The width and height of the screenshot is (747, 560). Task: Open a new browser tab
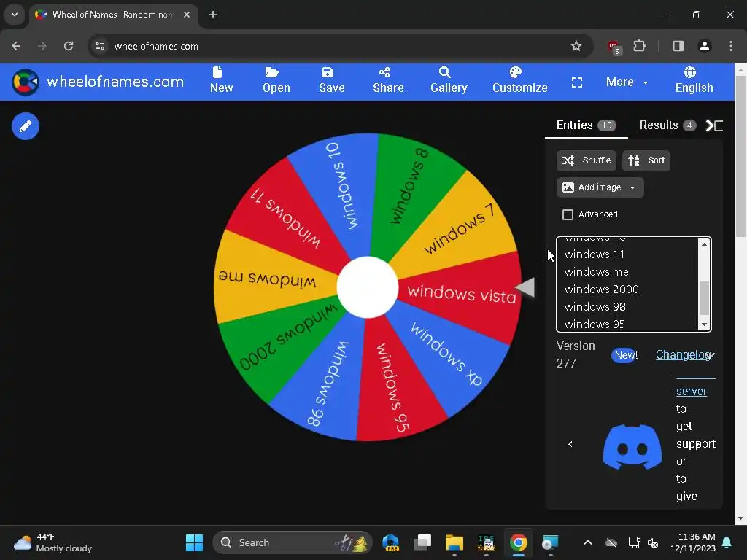[x=213, y=15]
